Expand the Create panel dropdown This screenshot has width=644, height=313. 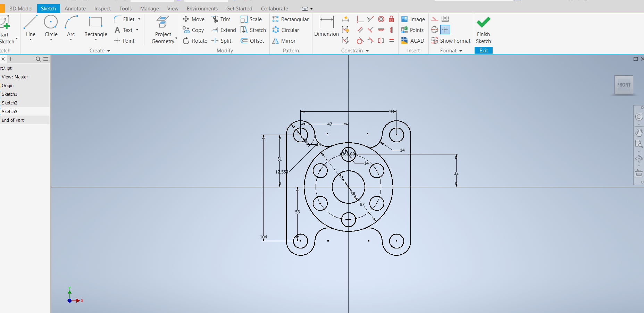[x=108, y=51]
